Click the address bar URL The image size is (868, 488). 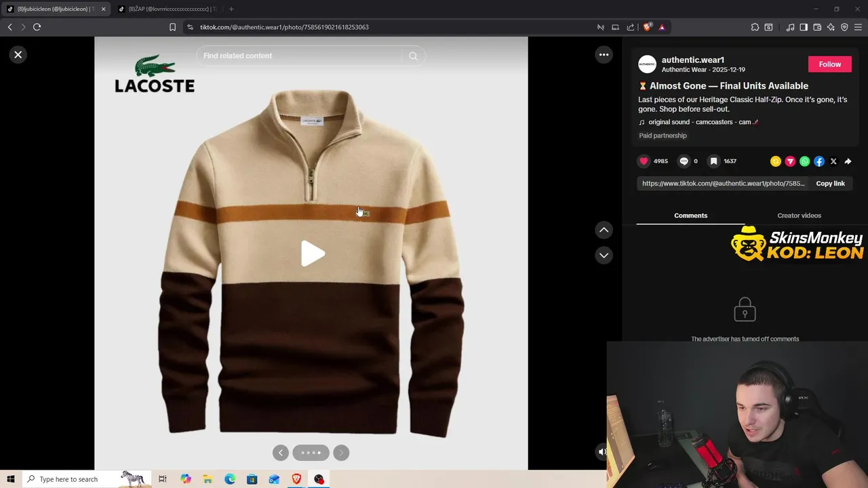click(x=284, y=27)
